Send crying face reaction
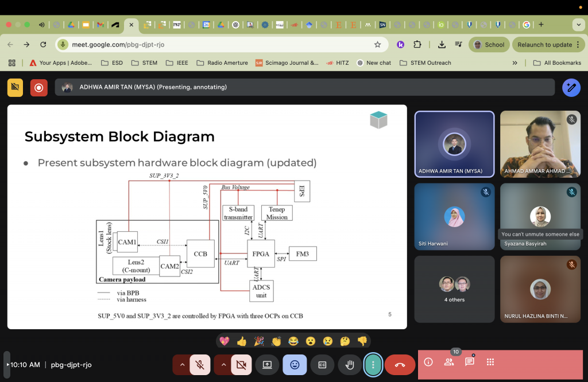The height and width of the screenshot is (382, 588). point(328,341)
